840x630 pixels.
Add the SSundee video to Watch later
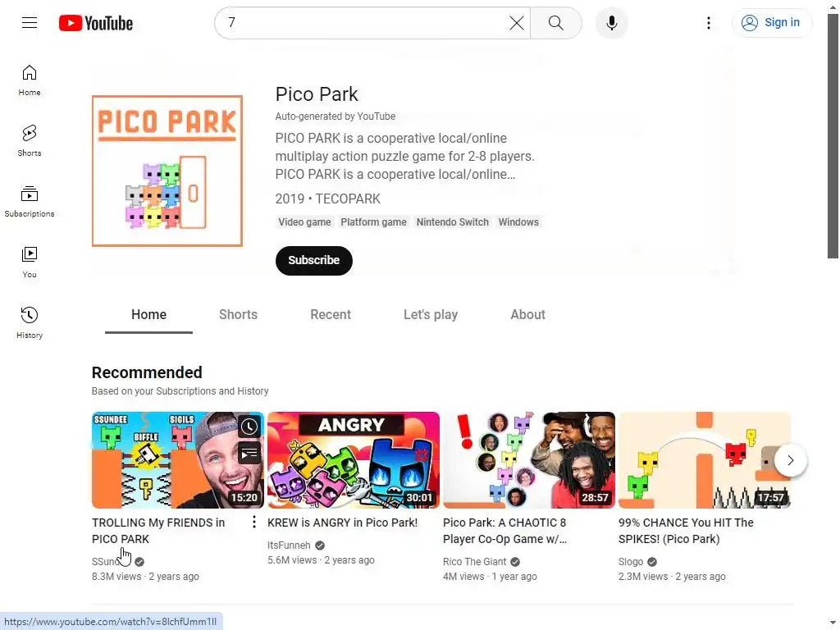pos(249,427)
